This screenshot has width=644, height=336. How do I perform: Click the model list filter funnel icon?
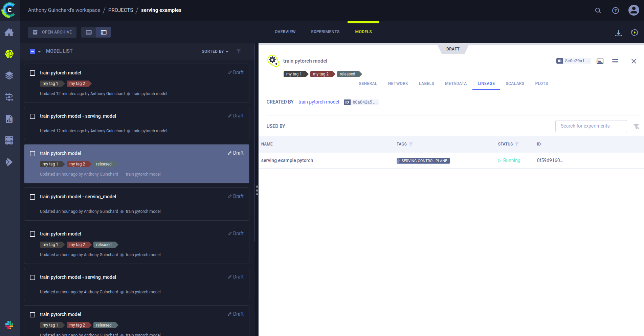coord(239,51)
